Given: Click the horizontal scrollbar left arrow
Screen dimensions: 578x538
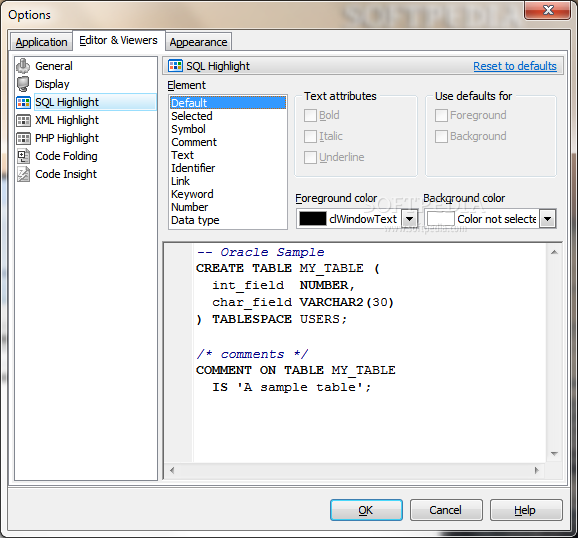Looking at the screenshot, I should pyautogui.click(x=172, y=470).
